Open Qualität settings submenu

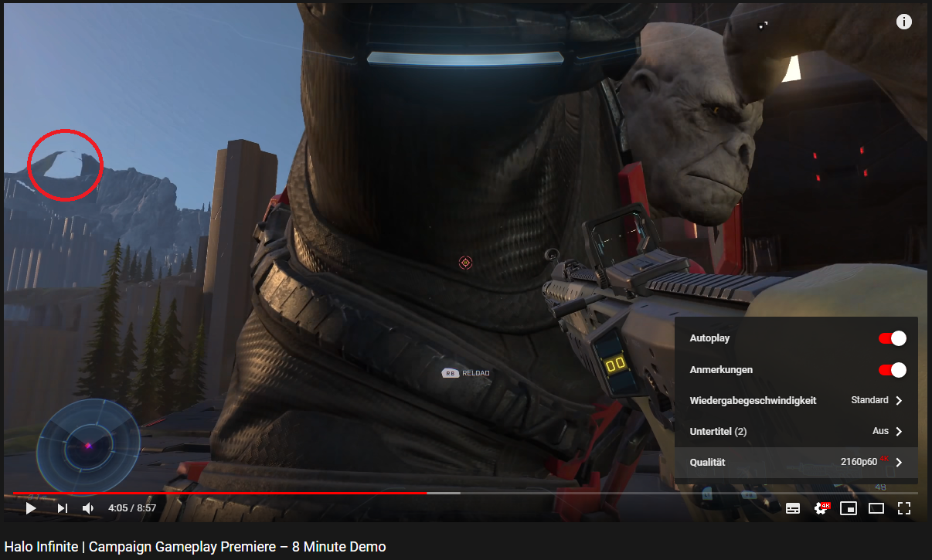796,462
